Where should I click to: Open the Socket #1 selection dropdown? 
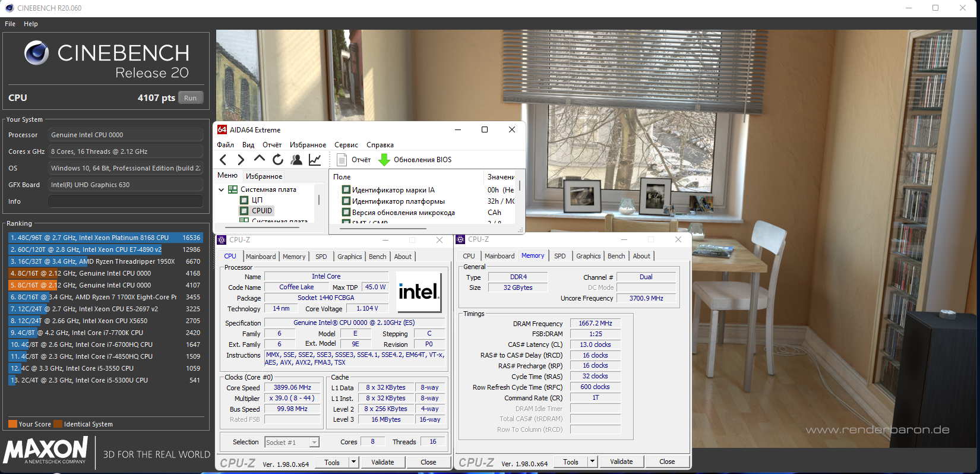coord(314,442)
